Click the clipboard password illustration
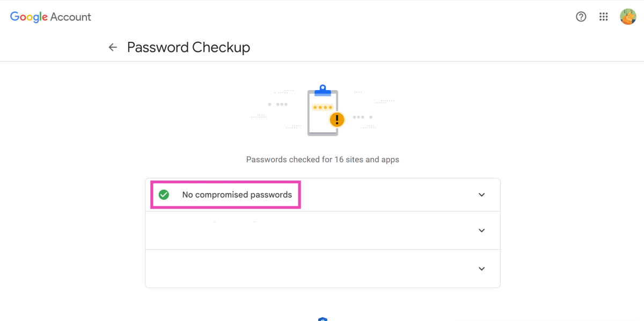644x321 pixels. [x=322, y=115]
